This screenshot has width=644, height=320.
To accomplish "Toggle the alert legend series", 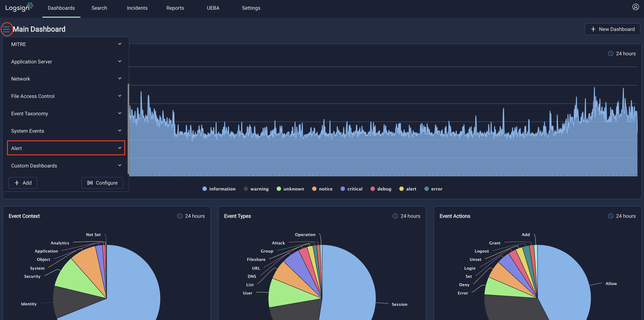I will pyautogui.click(x=408, y=189).
